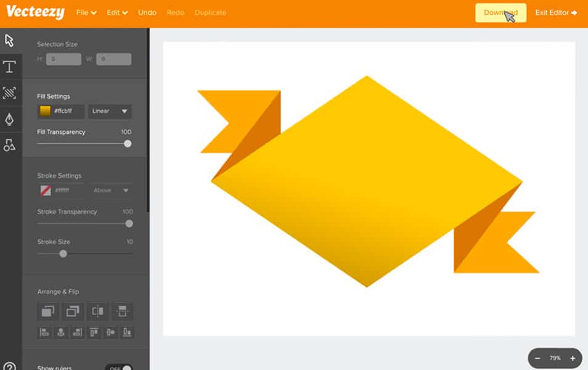This screenshot has width=588, height=370.
Task: Open the File menu
Action: pyautogui.click(x=86, y=12)
